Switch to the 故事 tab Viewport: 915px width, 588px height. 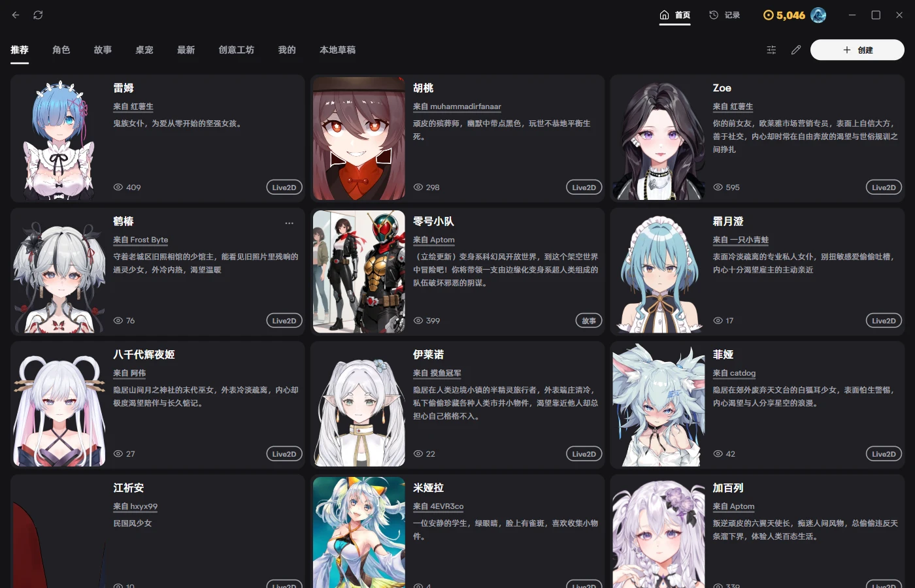tap(103, 50)
